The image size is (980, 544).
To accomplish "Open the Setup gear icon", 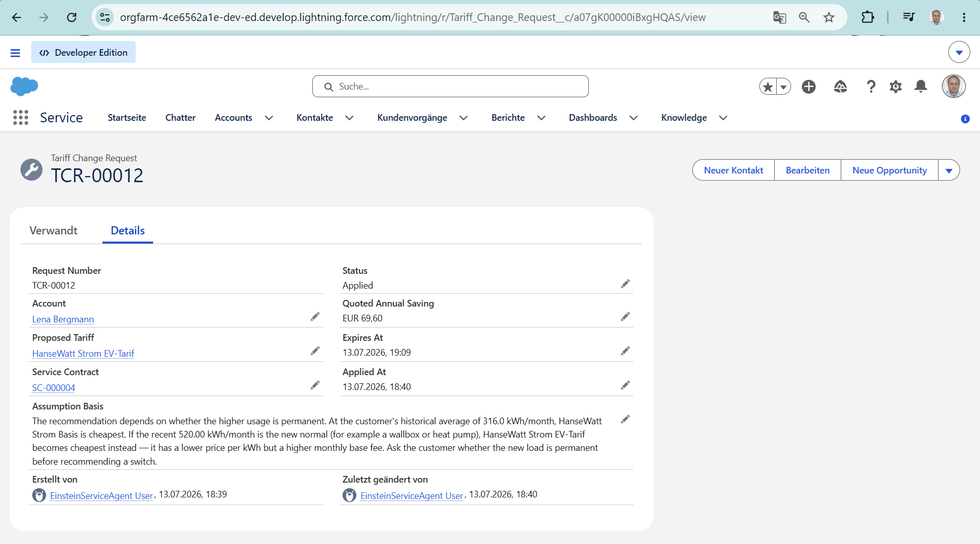I will coord(896,86).
